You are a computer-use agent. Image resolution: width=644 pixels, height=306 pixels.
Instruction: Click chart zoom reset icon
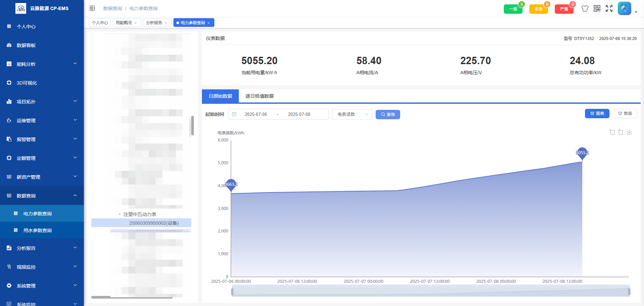click(x=621, y=132)
